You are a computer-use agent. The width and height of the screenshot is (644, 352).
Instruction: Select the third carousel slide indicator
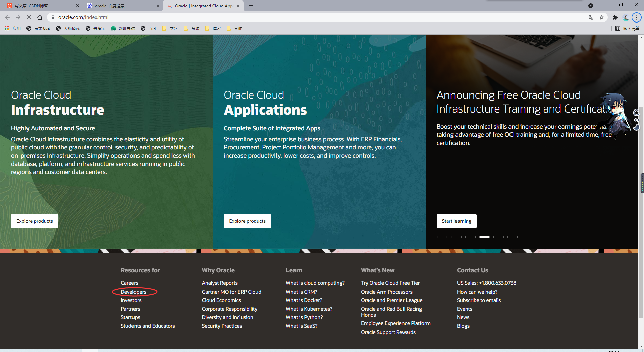470,237
